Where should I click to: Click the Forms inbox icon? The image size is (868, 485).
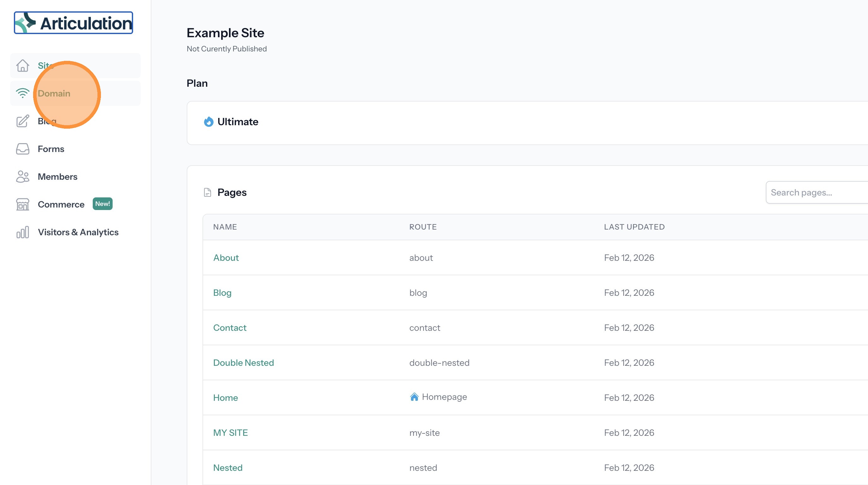click(x=23, y=149)
